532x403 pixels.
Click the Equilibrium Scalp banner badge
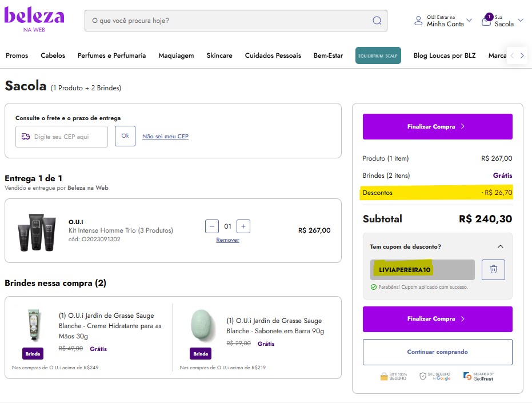point(378,55)
